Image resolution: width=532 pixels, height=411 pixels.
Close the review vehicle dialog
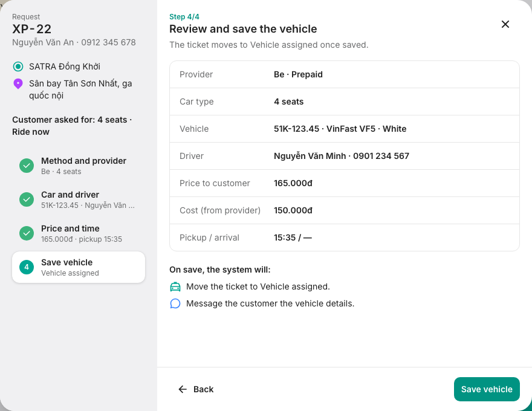tap(505, 24)
